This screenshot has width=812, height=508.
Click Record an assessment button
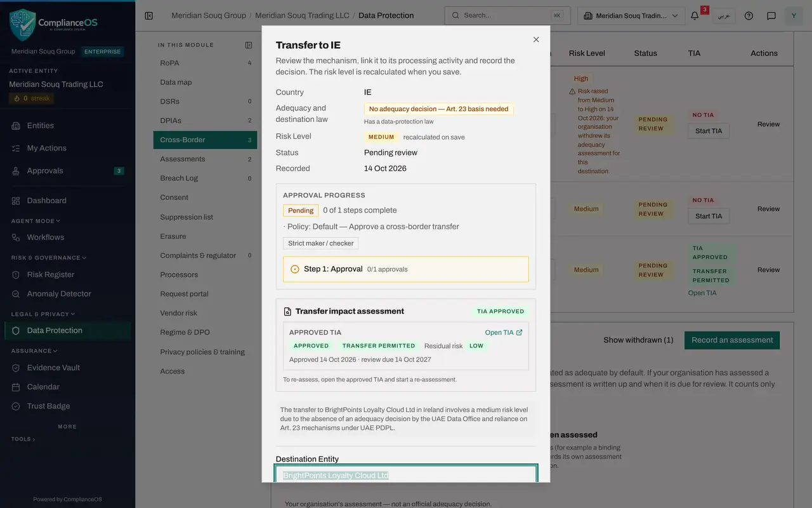point(732,340)
